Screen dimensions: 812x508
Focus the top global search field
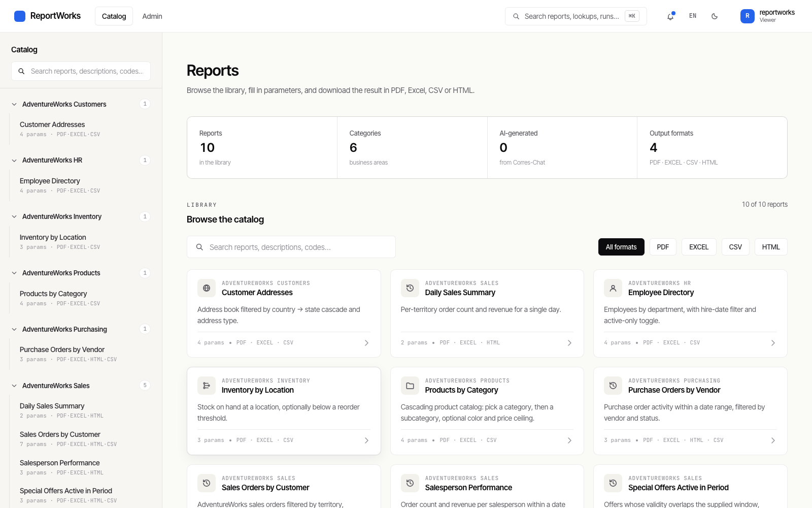click(x=576, y=16)
